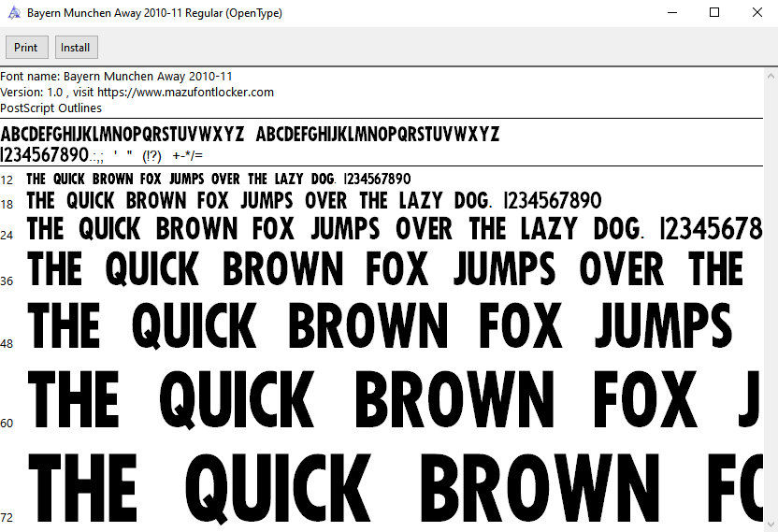Click the Print button
This screenshot has height=532, width=778.
[27, 47]
